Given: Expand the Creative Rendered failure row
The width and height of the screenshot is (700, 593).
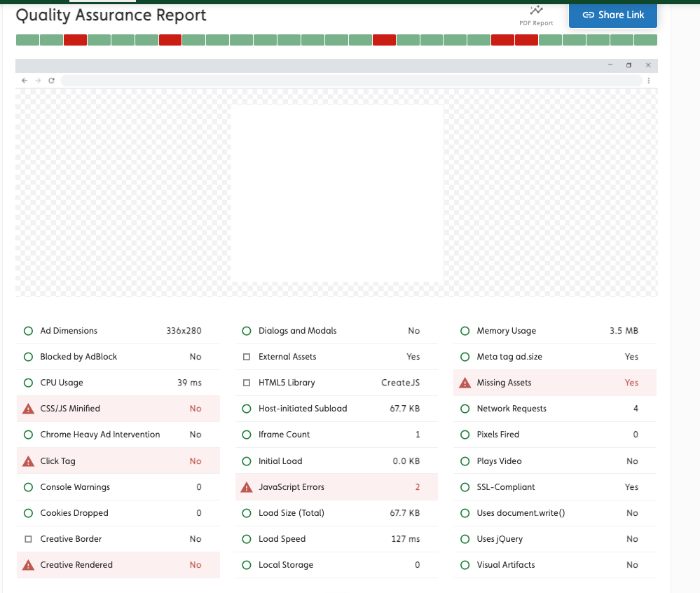Looking at the screenshot, I should pyautogui.click(x=118, y=564).
